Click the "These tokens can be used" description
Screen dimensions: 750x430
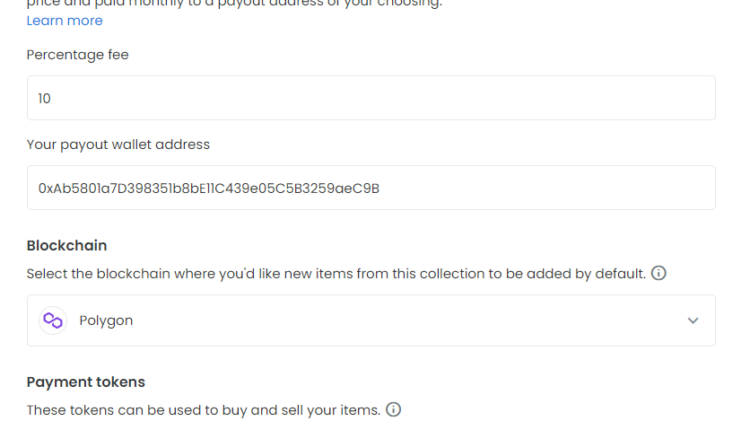(203, 410)
